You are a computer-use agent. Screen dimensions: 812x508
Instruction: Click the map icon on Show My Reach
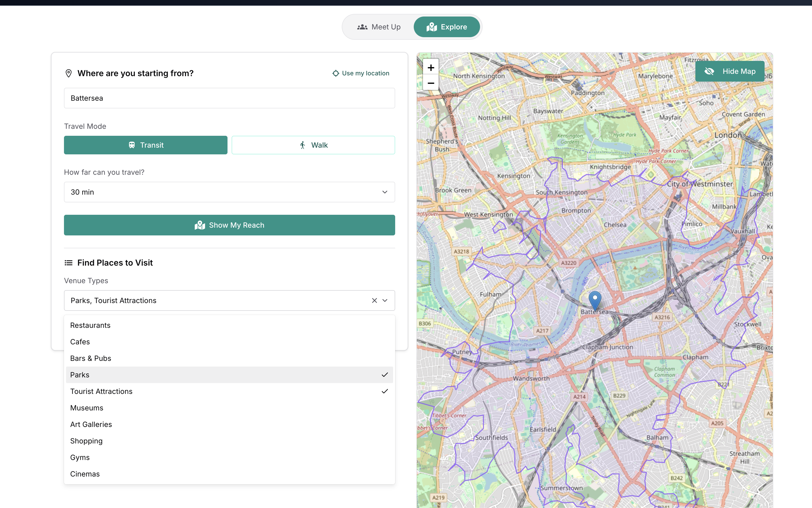tap(200, 225)
